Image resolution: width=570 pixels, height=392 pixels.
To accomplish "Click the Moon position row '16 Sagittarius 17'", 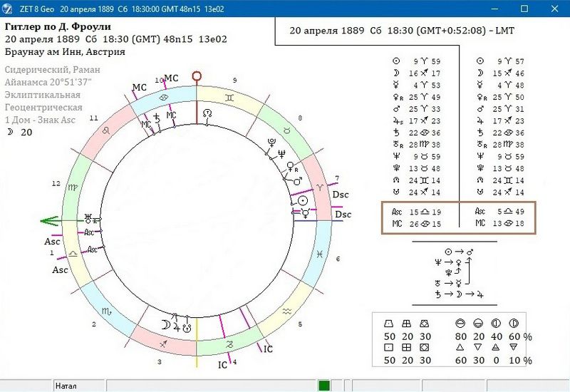I will tap(417, 73).
